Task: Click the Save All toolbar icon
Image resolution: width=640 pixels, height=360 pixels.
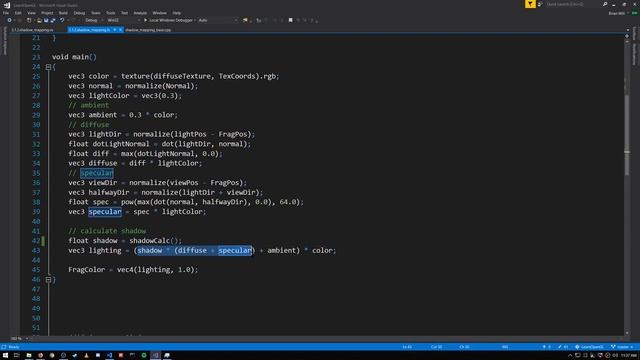Action: click(53, 20)
